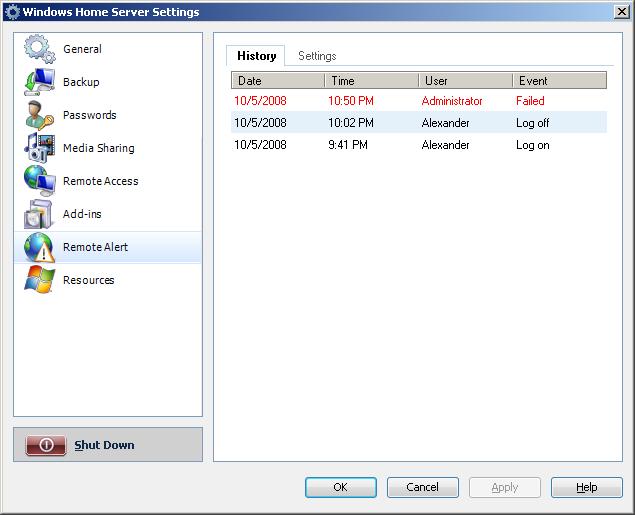This screenshot has height=515, width=635.
Task: Select the Add-ins category label
Action: click(x=82, y=214)
